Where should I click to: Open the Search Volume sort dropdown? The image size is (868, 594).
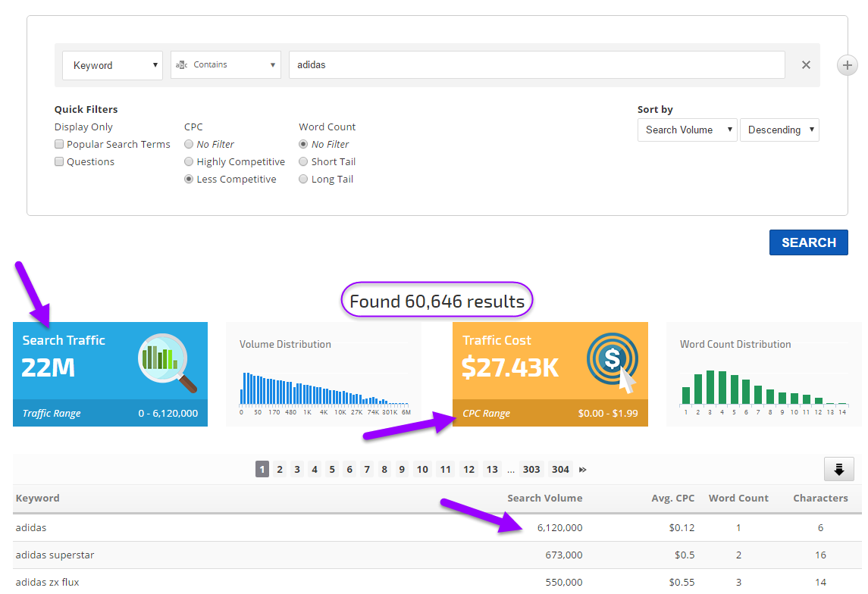[x=687, y=130]
